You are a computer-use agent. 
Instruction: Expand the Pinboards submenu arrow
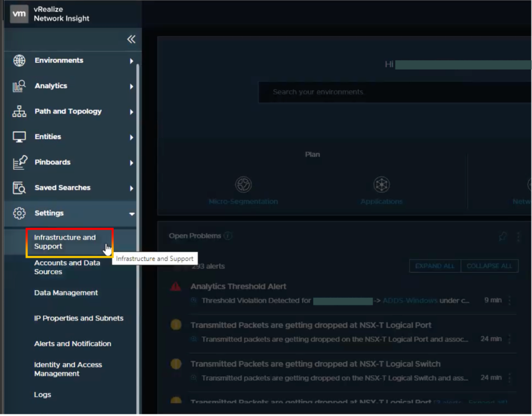(131, 163)
